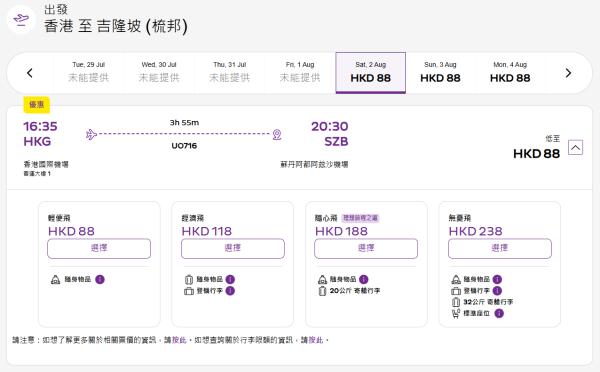Click the 理想旅程之選 badge on 隨心飛
Image resolution: width=600 pixels, height=372 pixels.
coord(360,218)
